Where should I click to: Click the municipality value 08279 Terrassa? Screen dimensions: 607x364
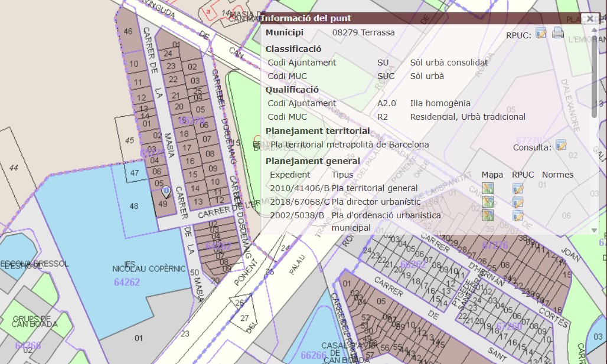[364, 32]
